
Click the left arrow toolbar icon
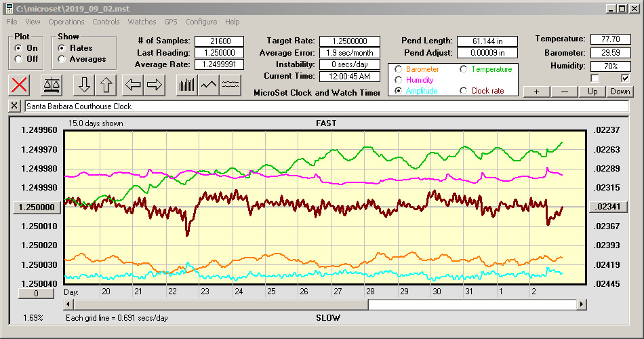click(133, 85)
